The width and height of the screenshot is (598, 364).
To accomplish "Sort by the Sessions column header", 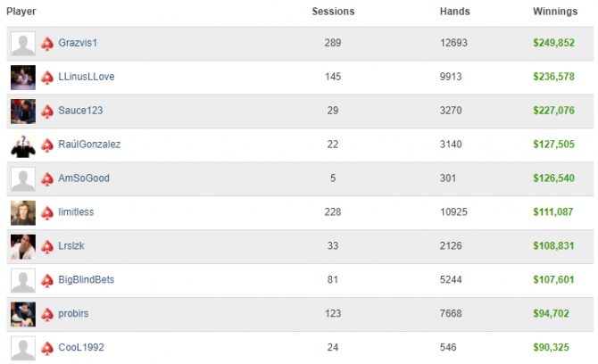I will tap(333, 12).
